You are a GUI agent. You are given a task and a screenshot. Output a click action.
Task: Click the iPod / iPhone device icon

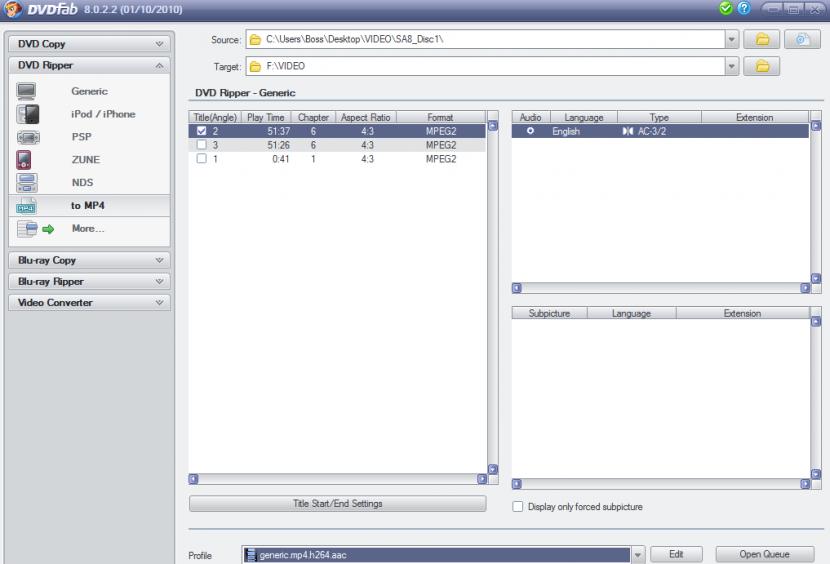pos(28,114)
